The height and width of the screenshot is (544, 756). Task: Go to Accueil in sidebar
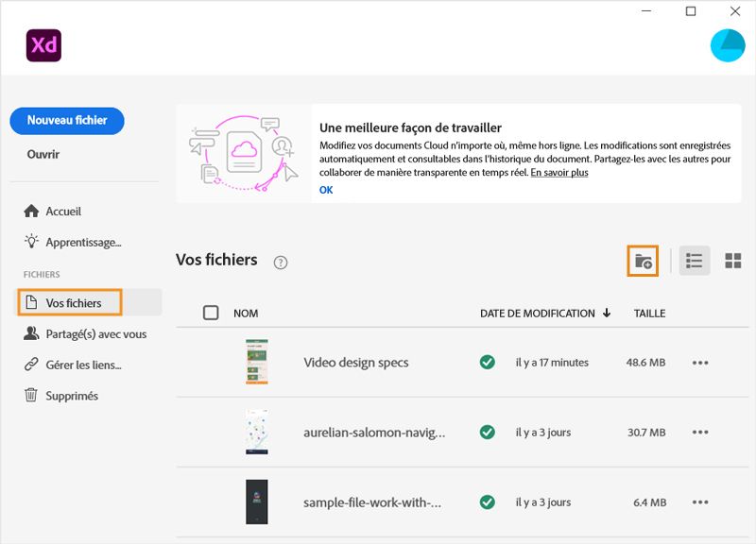[x=63, y=211]
